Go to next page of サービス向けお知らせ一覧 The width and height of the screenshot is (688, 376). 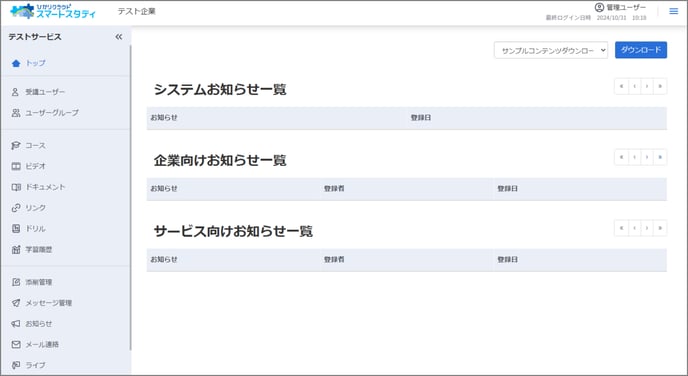pyautogui.click(x=647, y=228)
